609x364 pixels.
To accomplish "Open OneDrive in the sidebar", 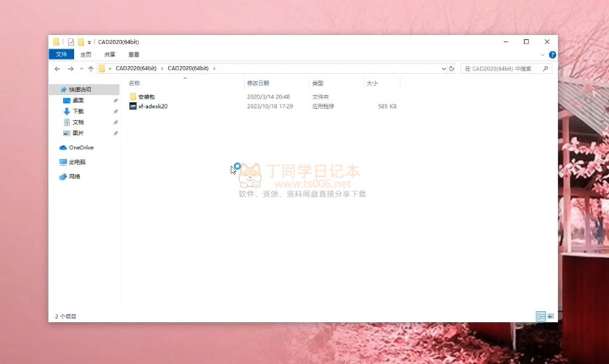I will coord(80,147).
